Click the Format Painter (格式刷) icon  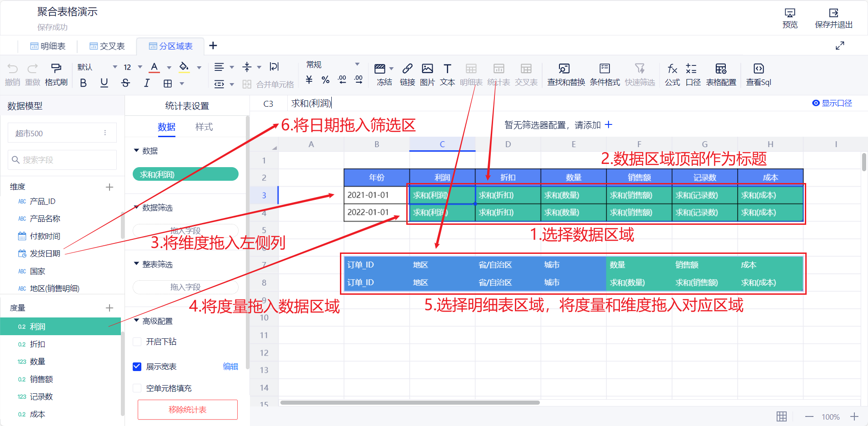(x=56, y=74)
